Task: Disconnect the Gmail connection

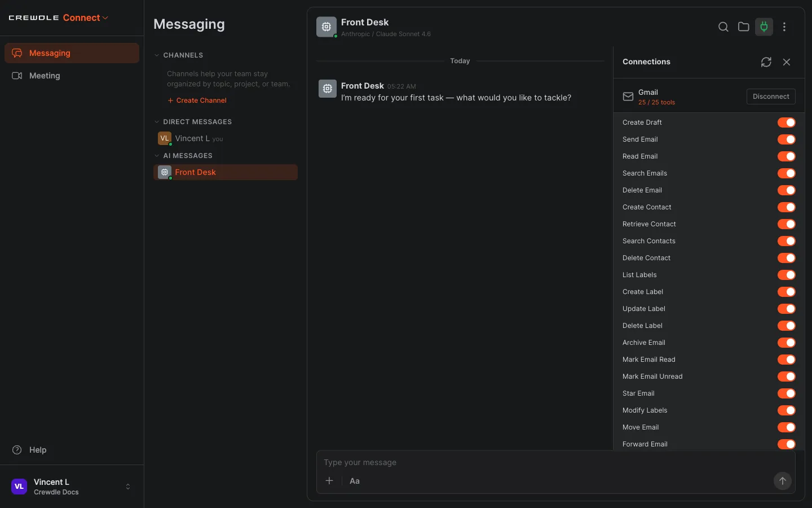Action: [771, 97]
